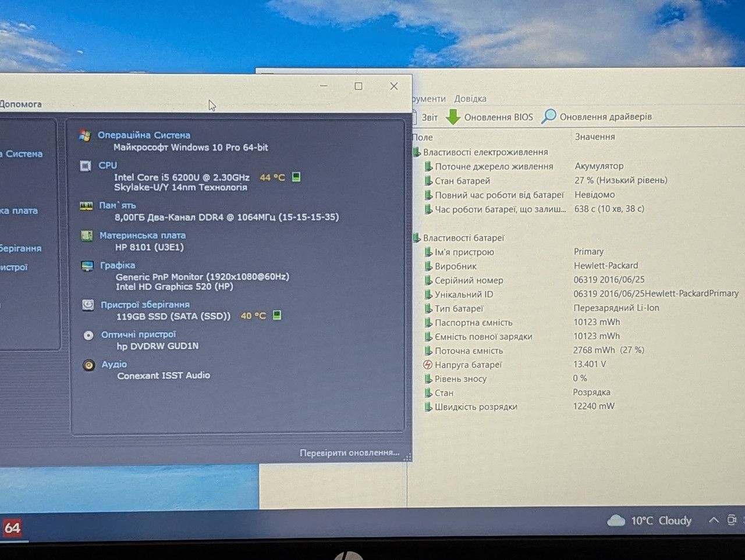Select the red Напруга батареї voltage icon
The height and width of the screenshot is (560, 745).
[428, 365]
